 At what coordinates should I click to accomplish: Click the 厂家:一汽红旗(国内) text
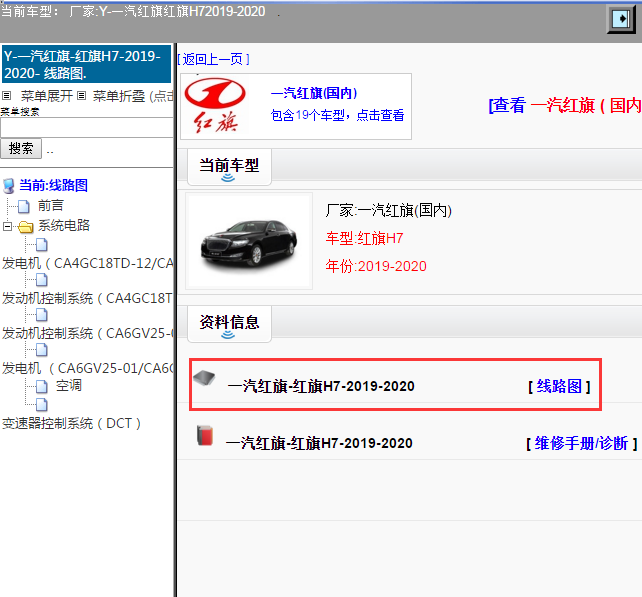click(x=389, y=211)
